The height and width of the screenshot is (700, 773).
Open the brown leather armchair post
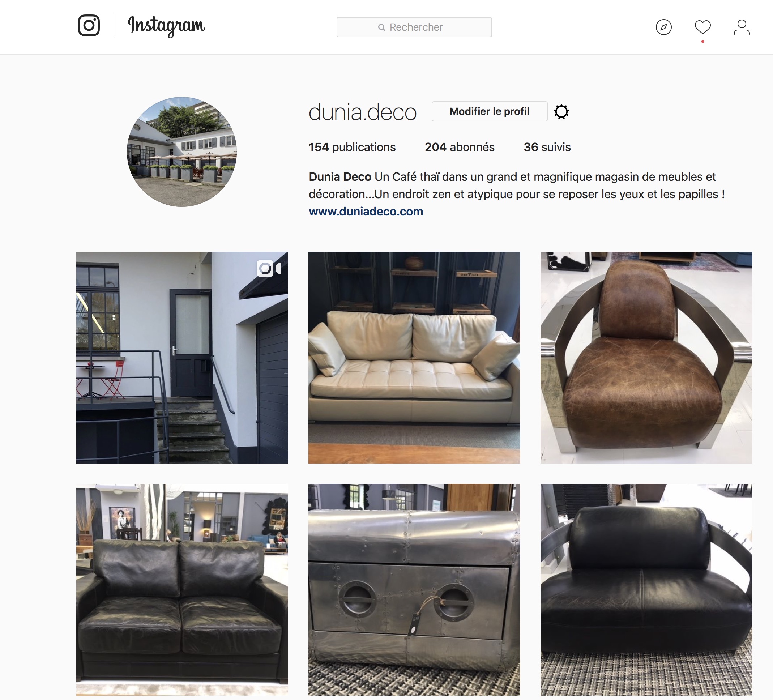[646, 357]
